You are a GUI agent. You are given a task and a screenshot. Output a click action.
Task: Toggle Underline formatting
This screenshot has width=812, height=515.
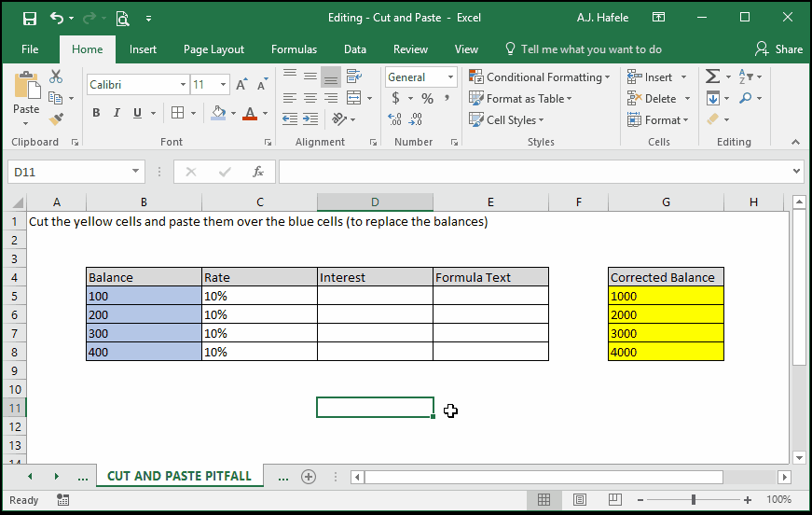[x=137, y=113]
